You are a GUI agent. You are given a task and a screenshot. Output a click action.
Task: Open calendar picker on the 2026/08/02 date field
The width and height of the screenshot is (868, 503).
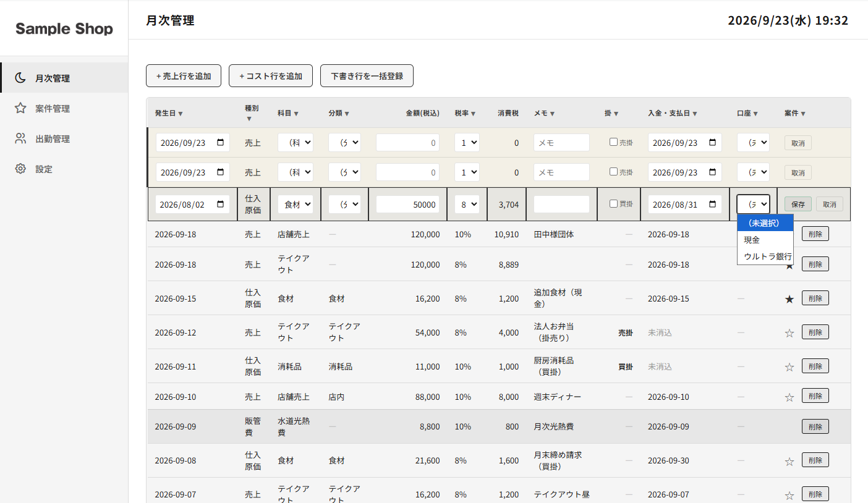click(x=221, y=205)
